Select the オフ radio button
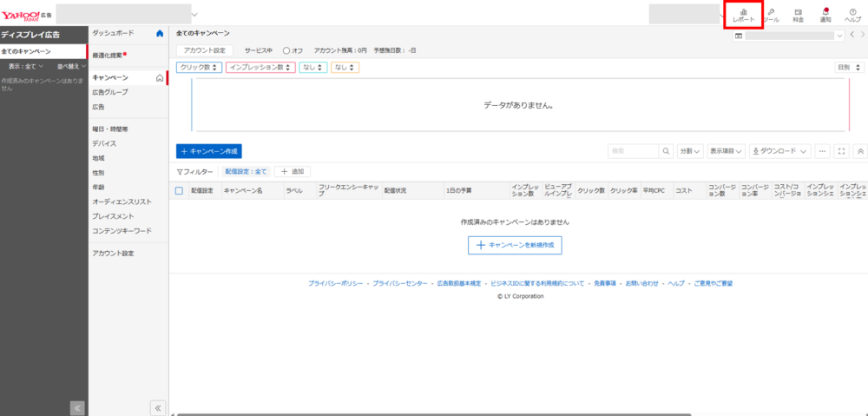868x416 pixels. (286, 50)
